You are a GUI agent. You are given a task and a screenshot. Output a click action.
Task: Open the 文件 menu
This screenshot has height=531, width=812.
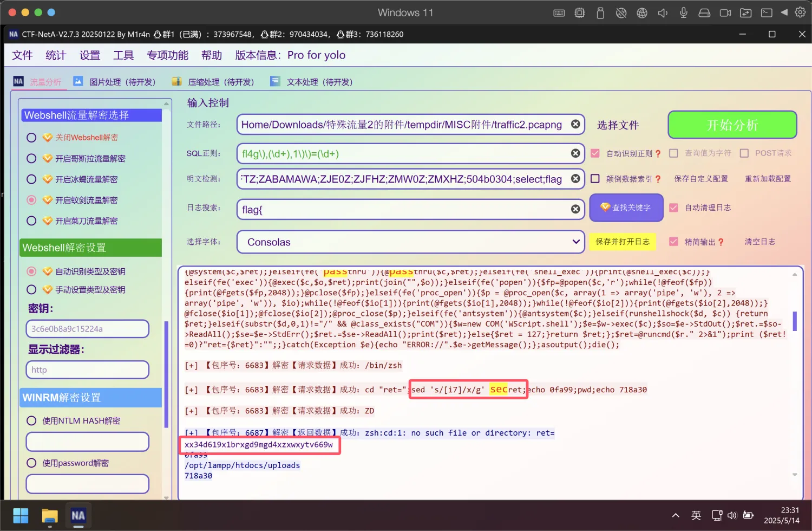[x=22, y=55]
